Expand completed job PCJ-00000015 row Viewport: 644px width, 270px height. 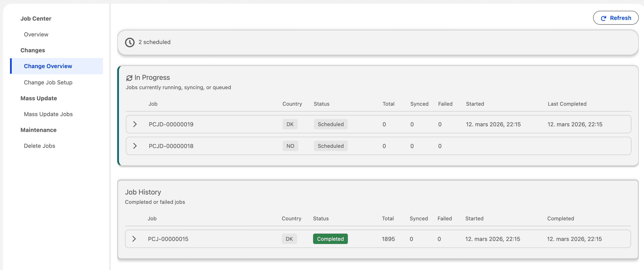click(134, 239)
